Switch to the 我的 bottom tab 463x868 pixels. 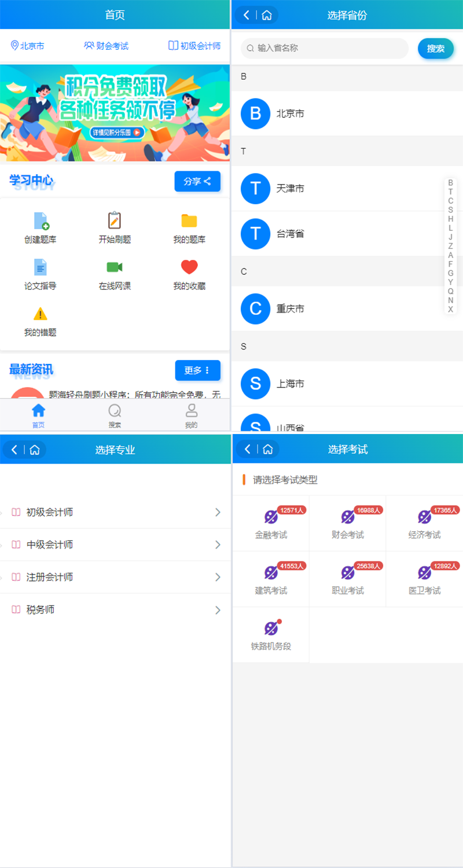point(191,415)
